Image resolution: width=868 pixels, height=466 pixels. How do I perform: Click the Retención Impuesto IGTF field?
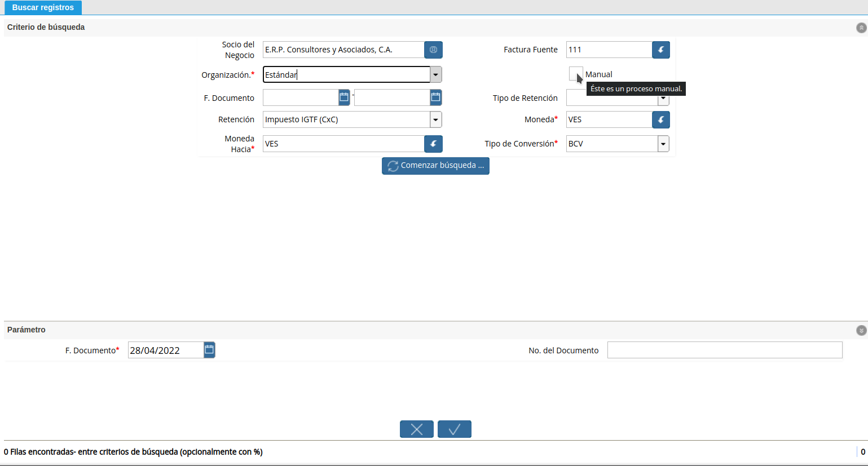click(346, 119)
